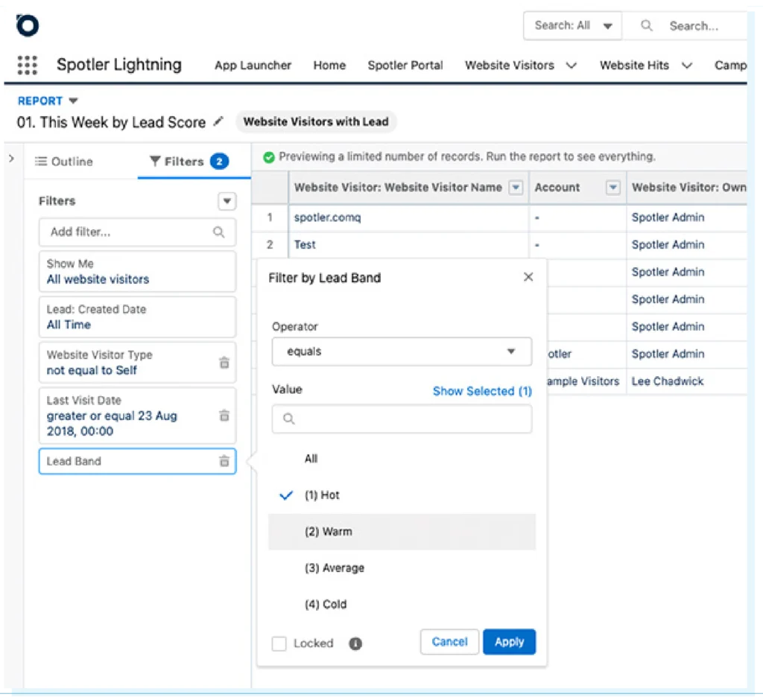Viewport: 763px width, 700px height.
Task: Click the Spotler logo in the top-left corner
Action: [27, 25]
